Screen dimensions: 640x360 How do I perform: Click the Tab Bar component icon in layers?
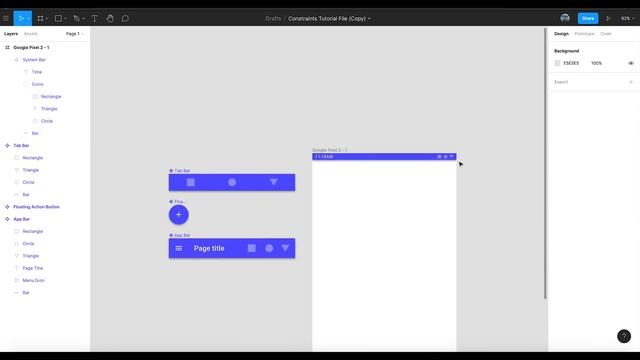(x=7, y=146)
